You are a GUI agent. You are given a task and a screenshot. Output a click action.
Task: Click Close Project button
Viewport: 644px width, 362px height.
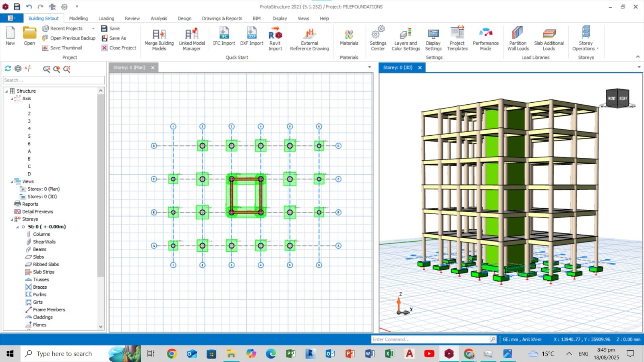[119, 48]
